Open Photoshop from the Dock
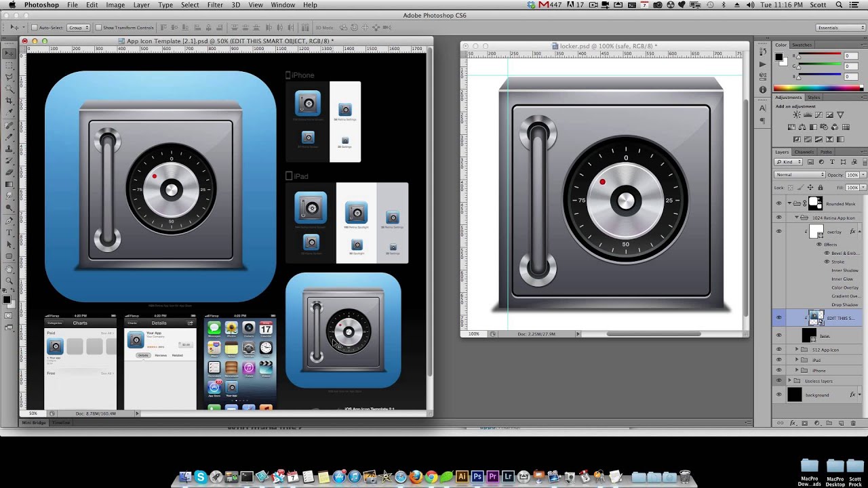This screenshot has height=488, width=868. tap(477, 476)
